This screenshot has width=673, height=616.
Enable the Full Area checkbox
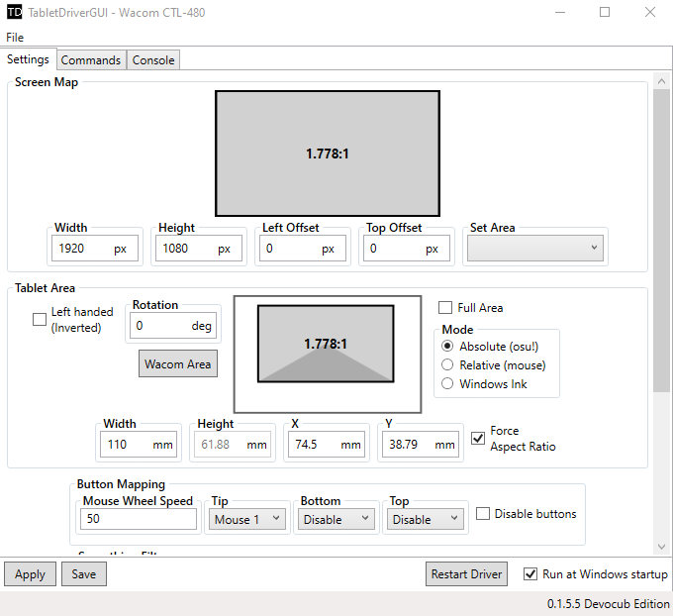[445, 308]
